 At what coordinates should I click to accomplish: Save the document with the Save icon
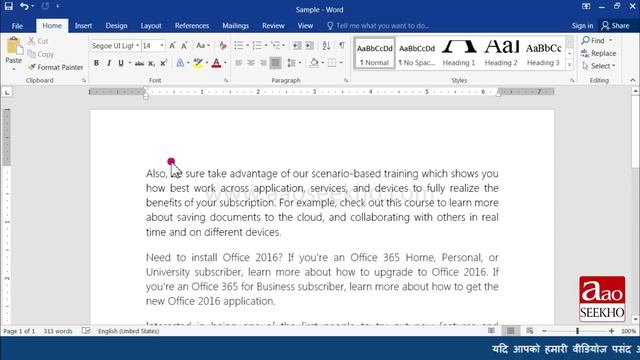click(9, 7)
